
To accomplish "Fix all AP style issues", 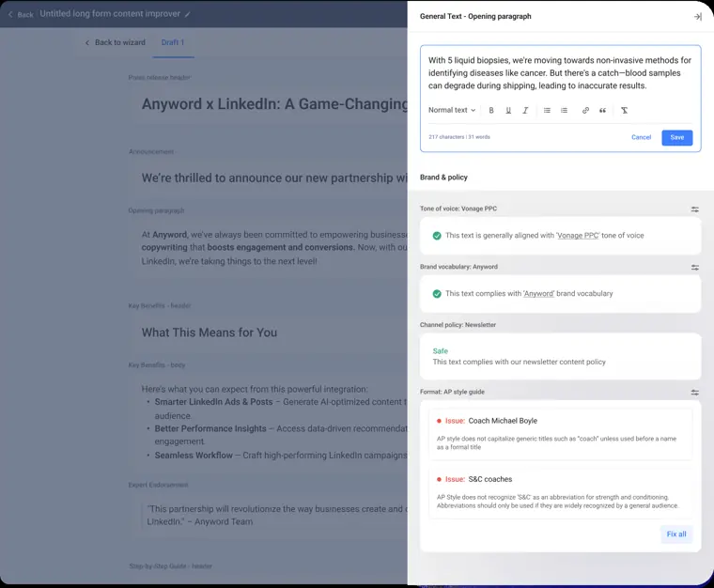I will pos(676,534).
